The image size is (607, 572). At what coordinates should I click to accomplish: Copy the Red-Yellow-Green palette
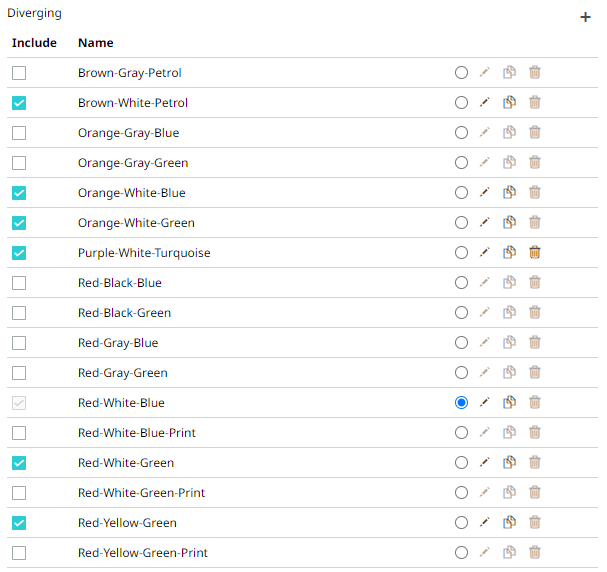[509, 523]
